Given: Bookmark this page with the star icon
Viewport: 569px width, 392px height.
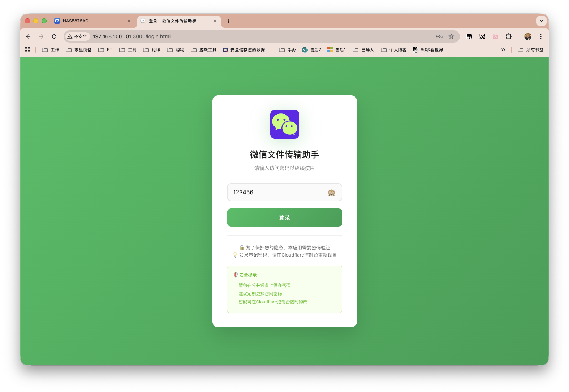Looking at the screenshot, I should (451, 36).
